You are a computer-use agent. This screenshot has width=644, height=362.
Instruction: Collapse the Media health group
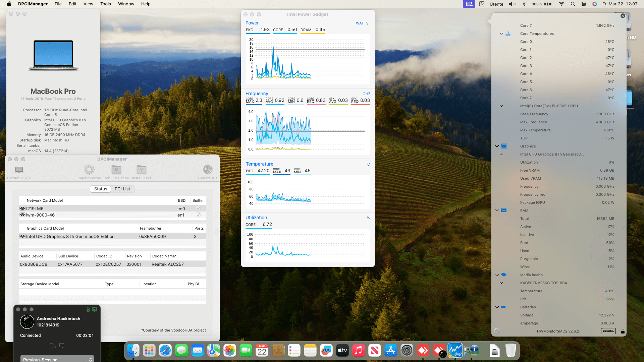497,275
